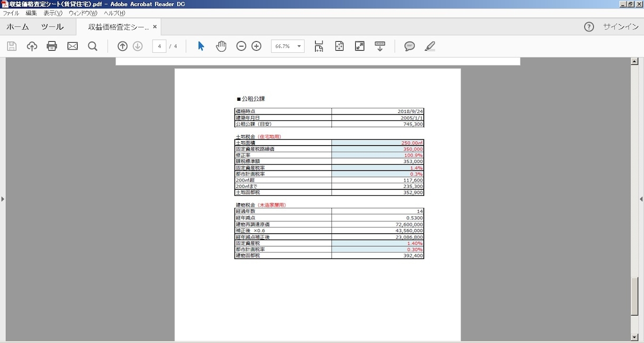Click the ■公租公課 heading
The height and width of the screenshot is (343, 644).
point(251,99)
